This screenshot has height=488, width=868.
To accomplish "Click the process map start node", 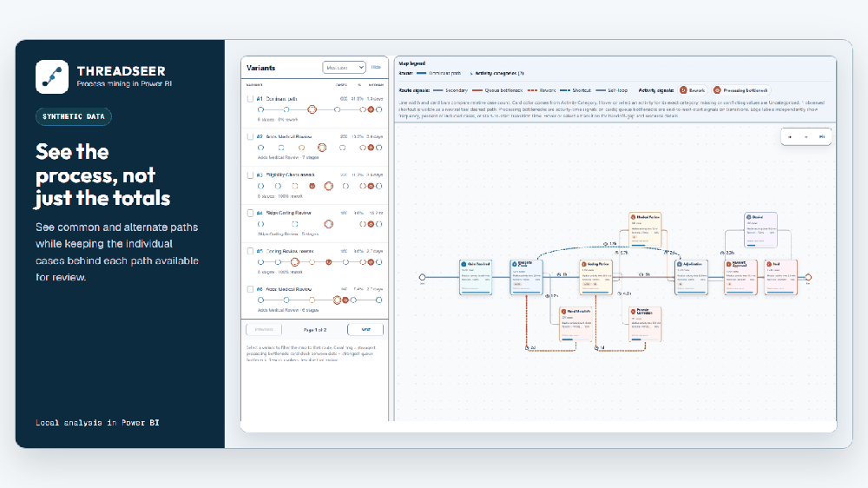I will coord(423,277).
